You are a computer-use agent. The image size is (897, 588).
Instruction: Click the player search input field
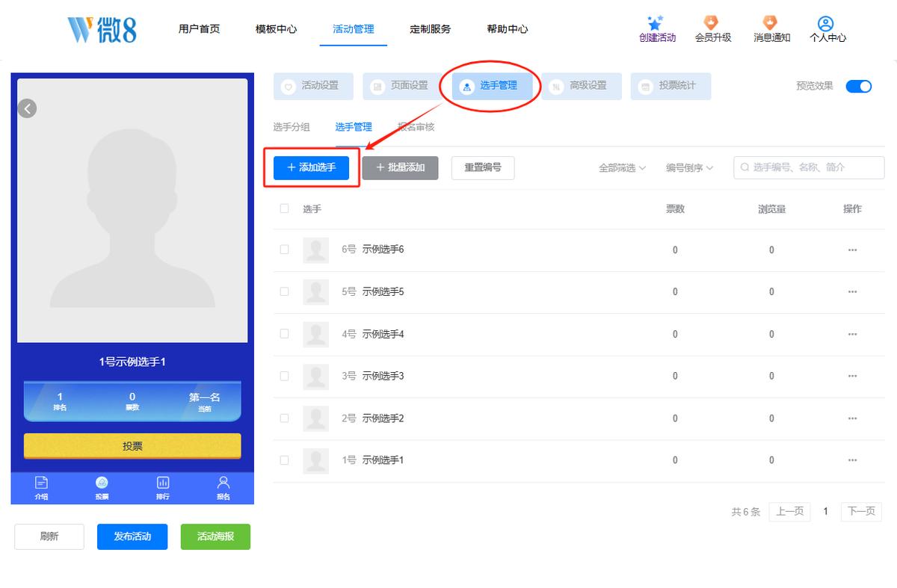pyautogui.click(x=809, y=168)
